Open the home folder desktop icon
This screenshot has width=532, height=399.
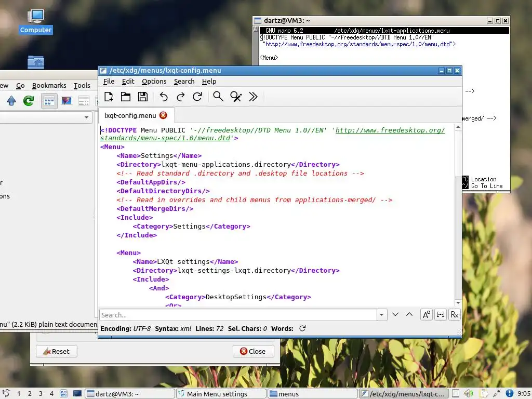36,62
